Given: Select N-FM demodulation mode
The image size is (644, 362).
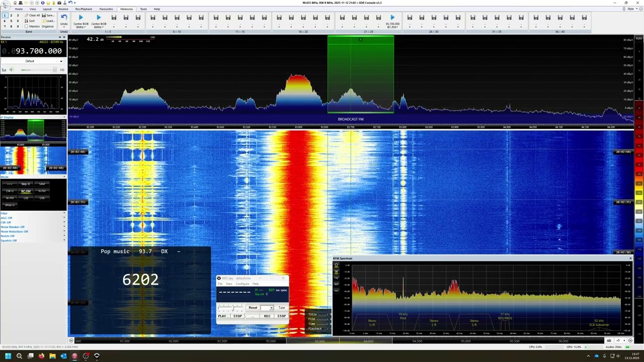Looking at the screenshot, I should pos(42,191).
